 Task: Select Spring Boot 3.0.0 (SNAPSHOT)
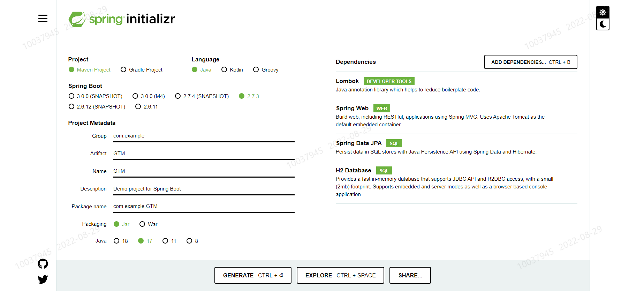tap(96, 96)
